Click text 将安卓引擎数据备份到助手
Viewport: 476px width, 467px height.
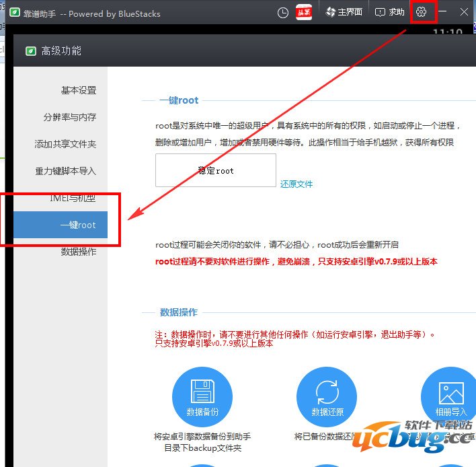click(202, 437)
